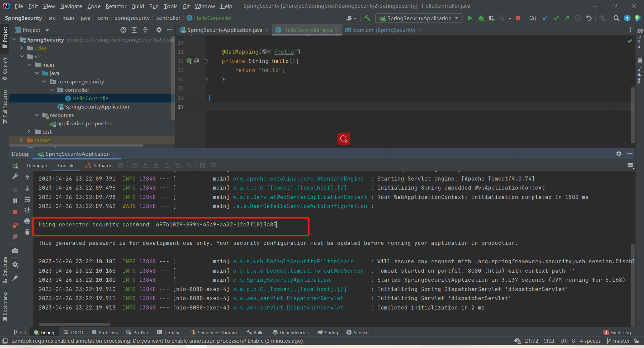Collapse the src folder
This screenshot has width=644, height=348.
(21, 56)
